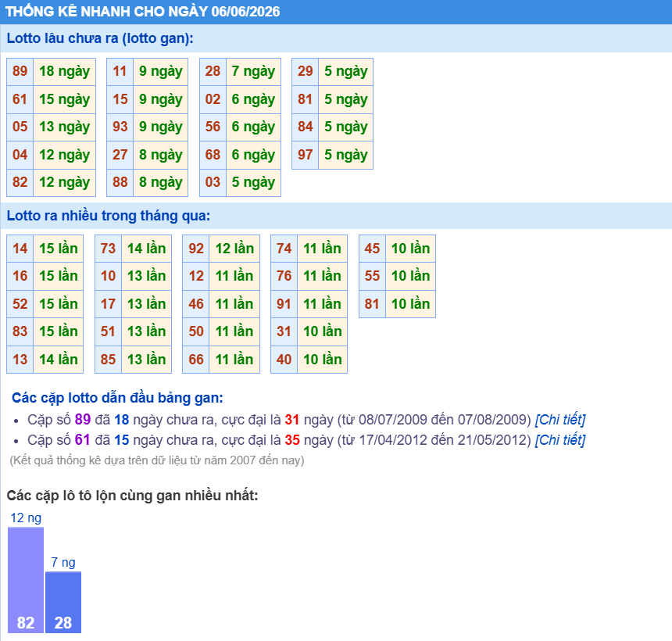Click lotto number 27 in gan table

point(120,155)
